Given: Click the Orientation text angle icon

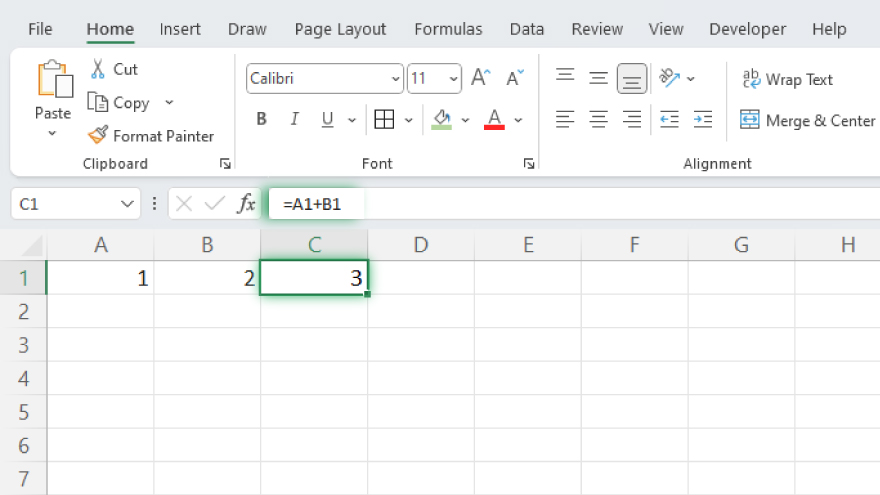Looking at the screenshot, I should pos(669,78).
